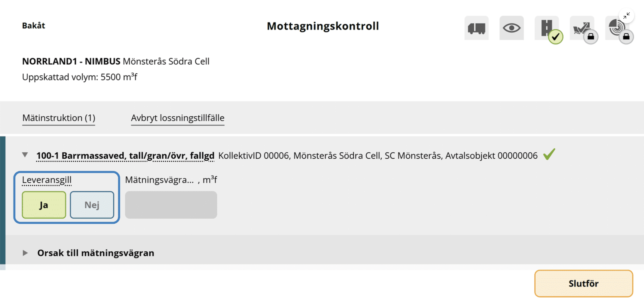This screenshot has width=644, height=304.
Task: Select Nej for Leveransgill
Action: point(92,205)
